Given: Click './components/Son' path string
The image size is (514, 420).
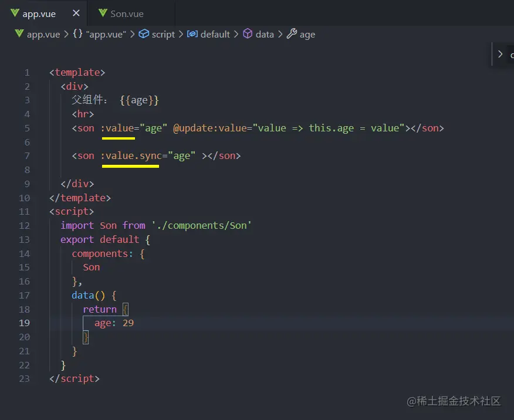Looking at the screenshot, I should [201, 226].
